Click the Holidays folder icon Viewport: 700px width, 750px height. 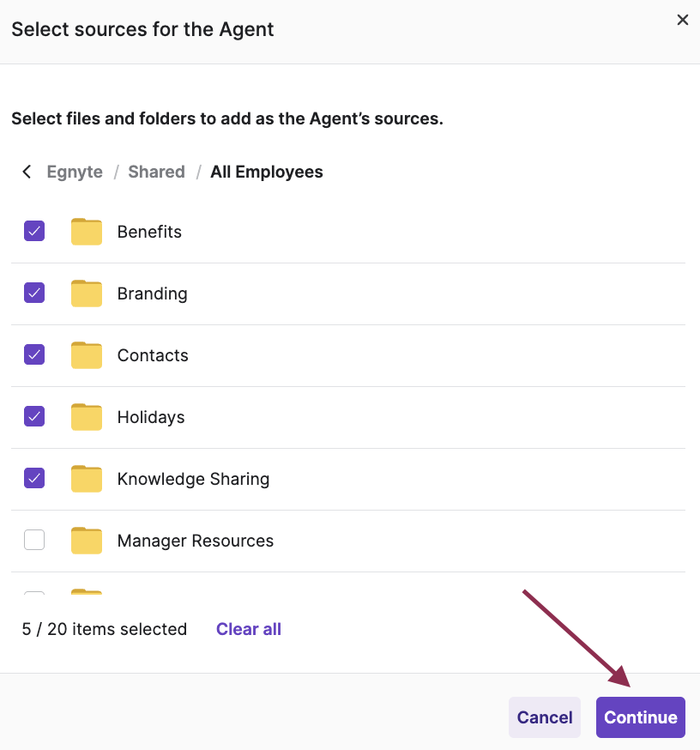point(86,417)
